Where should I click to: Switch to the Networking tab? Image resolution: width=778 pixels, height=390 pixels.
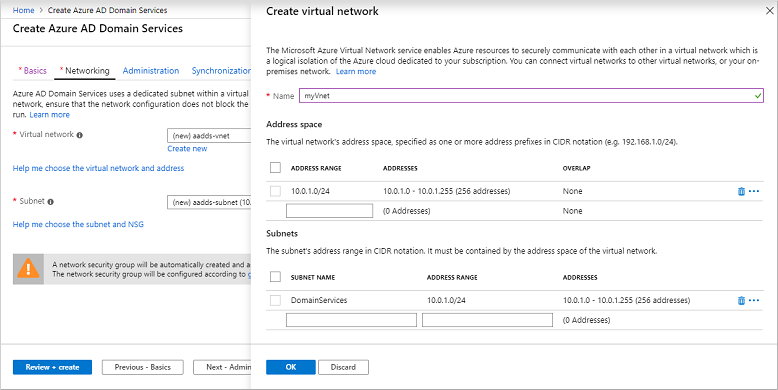85,70
